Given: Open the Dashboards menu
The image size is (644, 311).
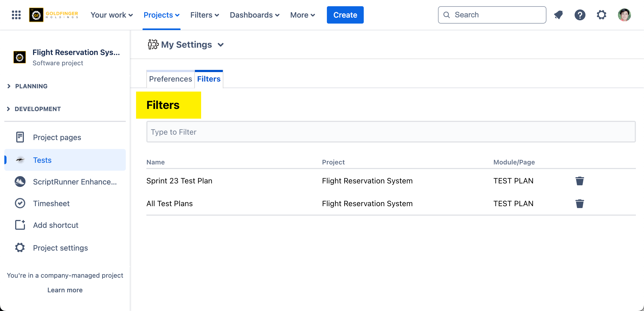Looking at the screenshot, I should [x=254, y=15].
